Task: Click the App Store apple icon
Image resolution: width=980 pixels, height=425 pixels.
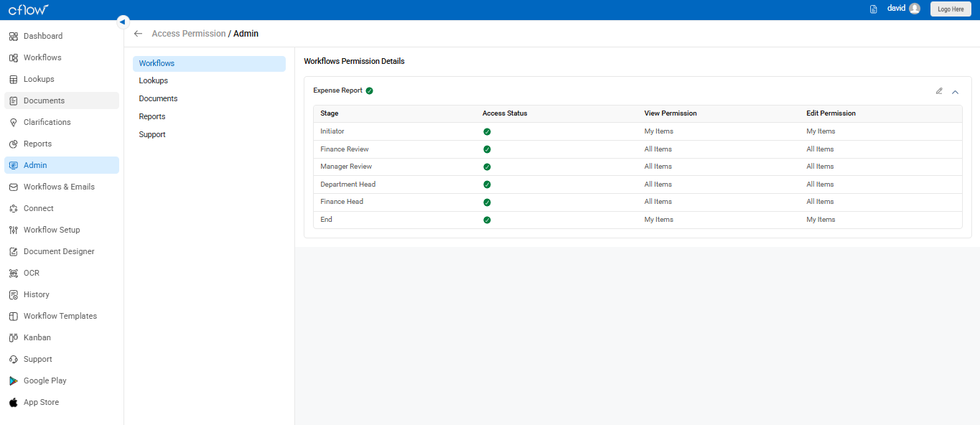Action: coord(14,402)
